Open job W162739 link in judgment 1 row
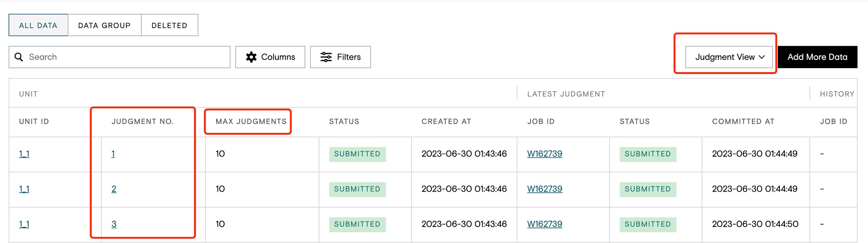This screenshot has height=243, width=868. [x=545, y=154]
